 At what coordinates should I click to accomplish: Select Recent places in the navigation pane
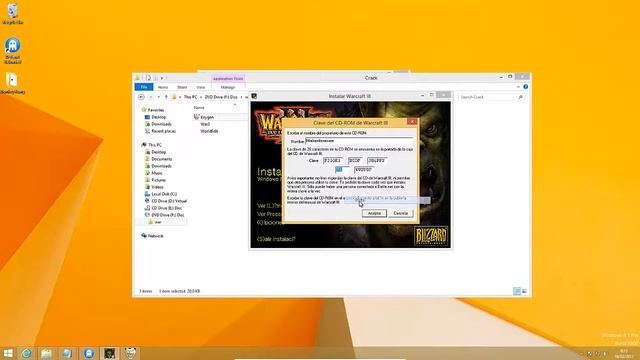pos(163,131)
